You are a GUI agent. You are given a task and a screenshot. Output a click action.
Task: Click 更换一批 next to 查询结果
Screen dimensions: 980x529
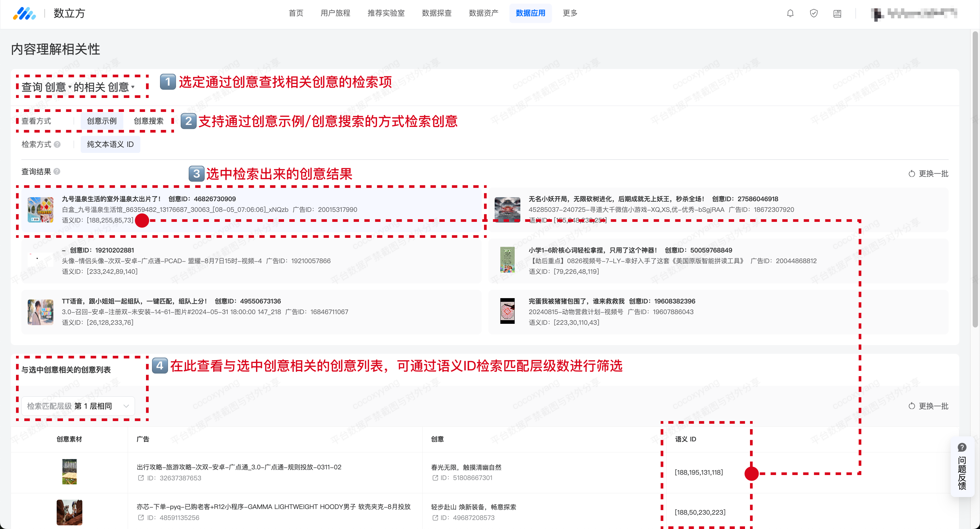point(928,174)
